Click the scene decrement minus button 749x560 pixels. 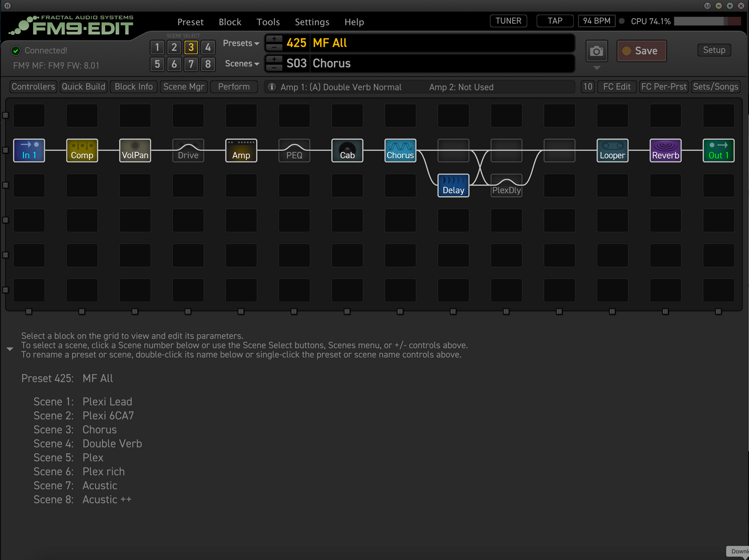tap(274, 67)
